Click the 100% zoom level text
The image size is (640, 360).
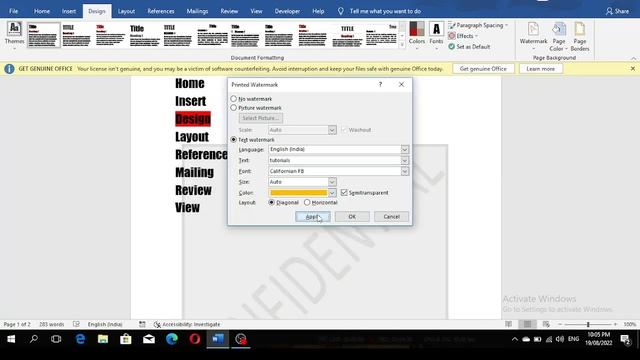[629, 324]
